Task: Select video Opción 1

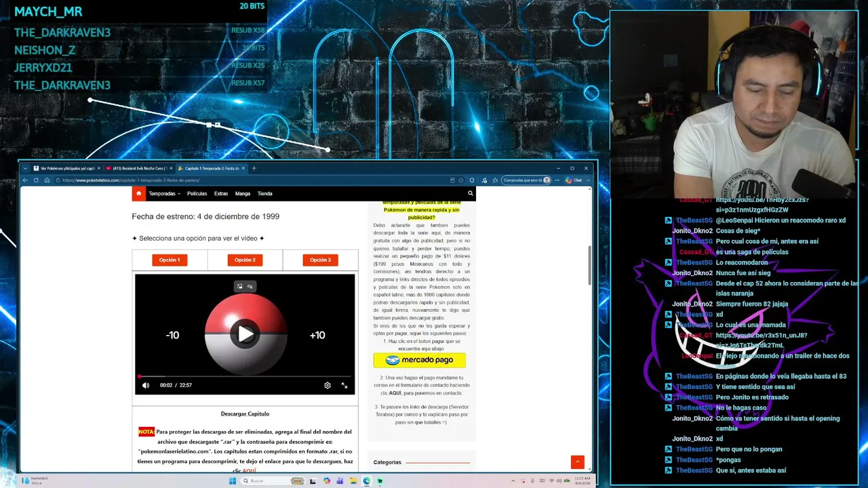Action: click(x=170, y=260)
